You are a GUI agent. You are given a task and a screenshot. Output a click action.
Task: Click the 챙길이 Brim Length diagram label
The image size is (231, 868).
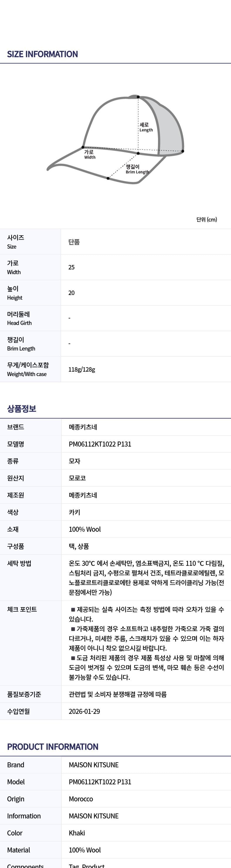pos(137,169)
